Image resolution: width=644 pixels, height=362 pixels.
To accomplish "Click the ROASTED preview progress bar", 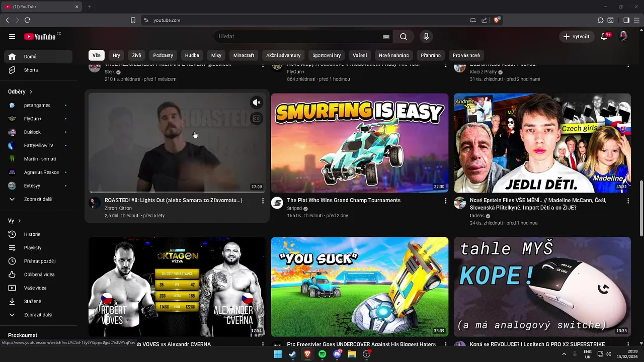I will [177, 192].
